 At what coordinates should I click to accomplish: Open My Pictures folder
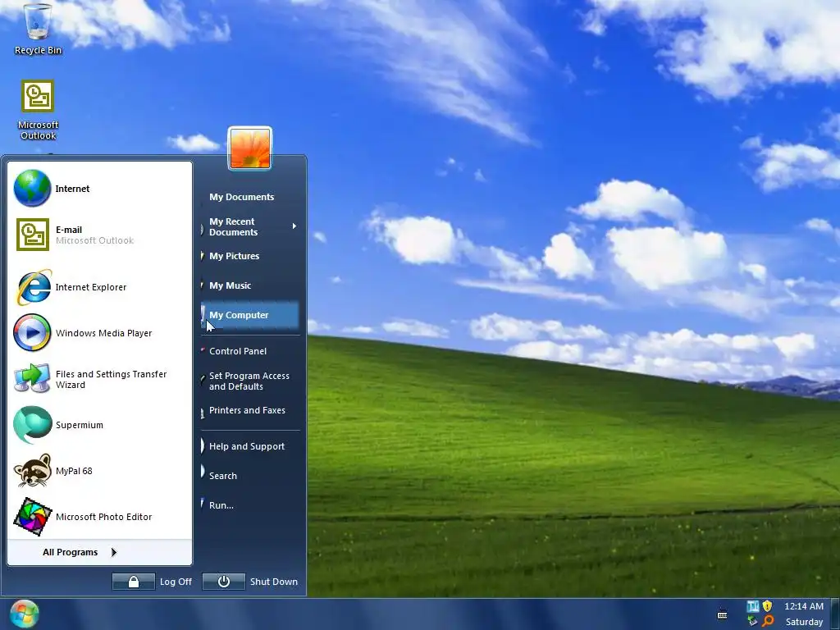tap(250, 256)
